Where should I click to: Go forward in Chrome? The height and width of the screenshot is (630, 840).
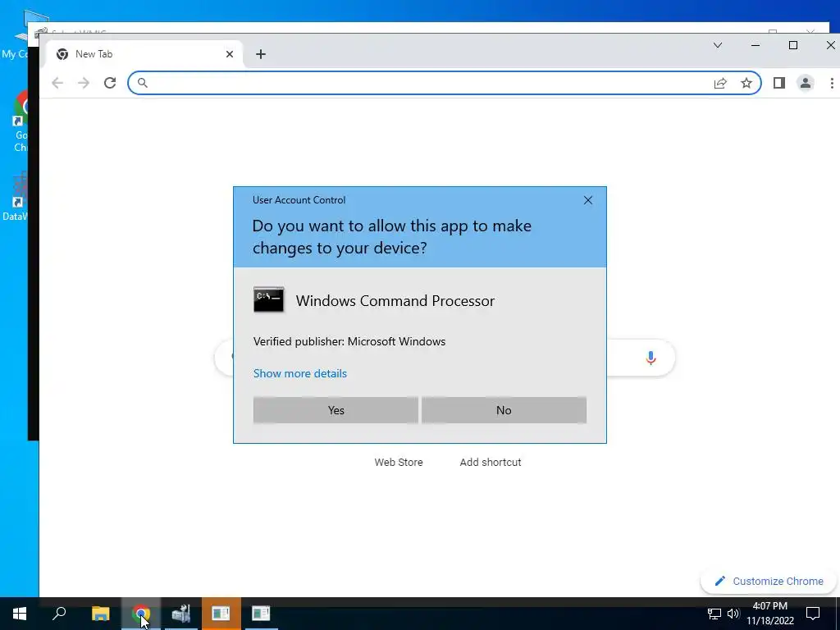tap(84, 83)
